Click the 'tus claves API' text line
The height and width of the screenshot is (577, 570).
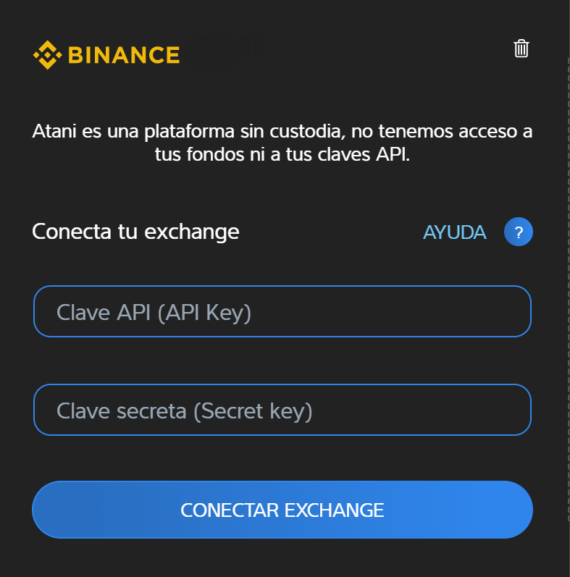pyautogui.click(x=282, y=154)
